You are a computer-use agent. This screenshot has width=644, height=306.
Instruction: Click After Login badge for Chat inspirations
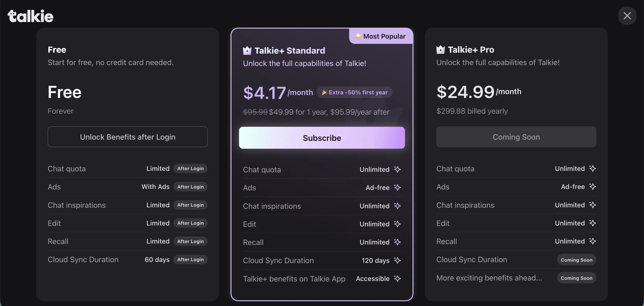pos(191,205)
